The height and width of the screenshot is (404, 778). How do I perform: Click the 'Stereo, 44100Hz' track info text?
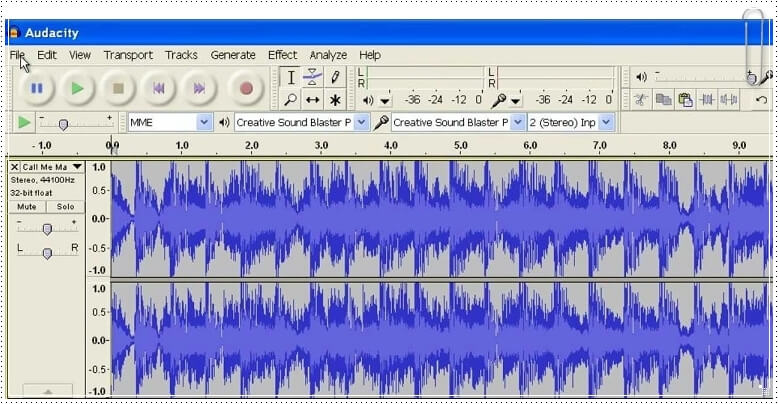(x=43, y=180)
